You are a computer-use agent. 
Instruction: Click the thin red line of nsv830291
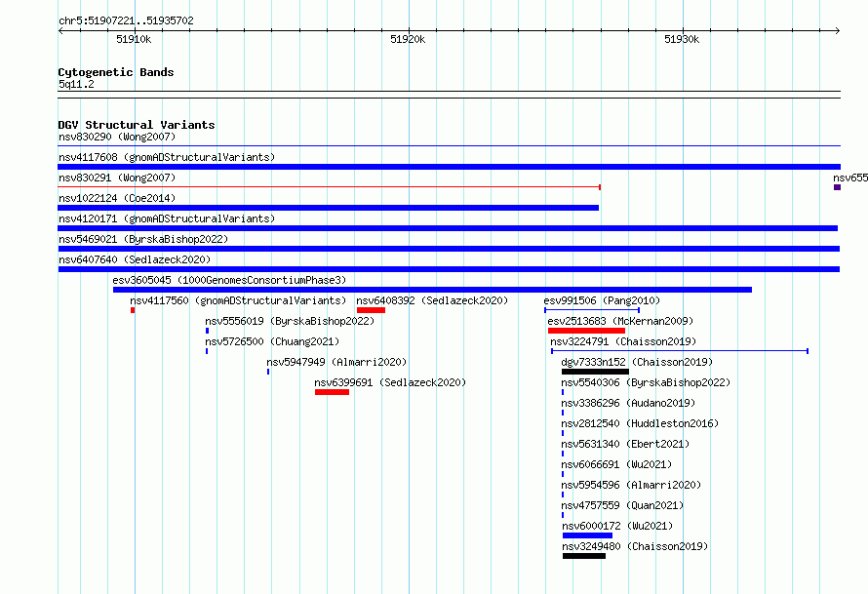(329, 187)
